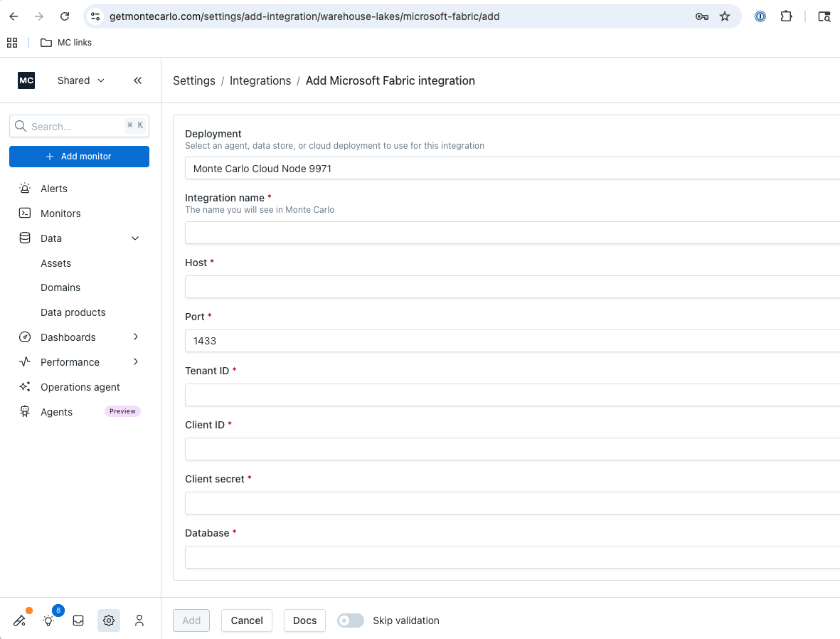Click the Tenant ID input field
Viewport: 840px width, 639px height.
(512, 395)
